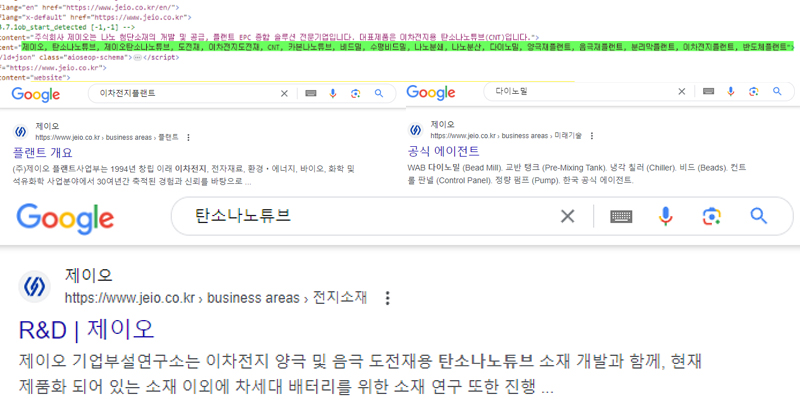Click description meta line starting 주식회사 제이오는

point(270,37)
